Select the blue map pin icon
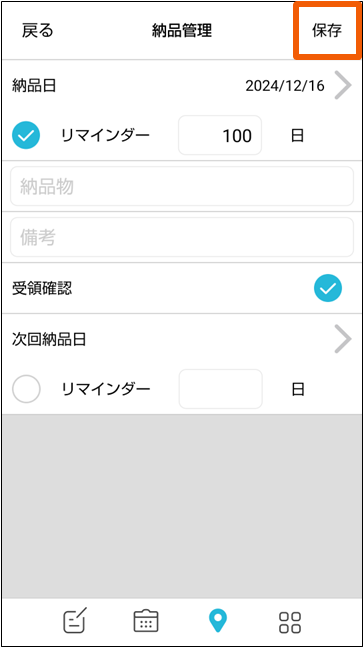The width and height of the screenshot is (364, 647). 217,621
